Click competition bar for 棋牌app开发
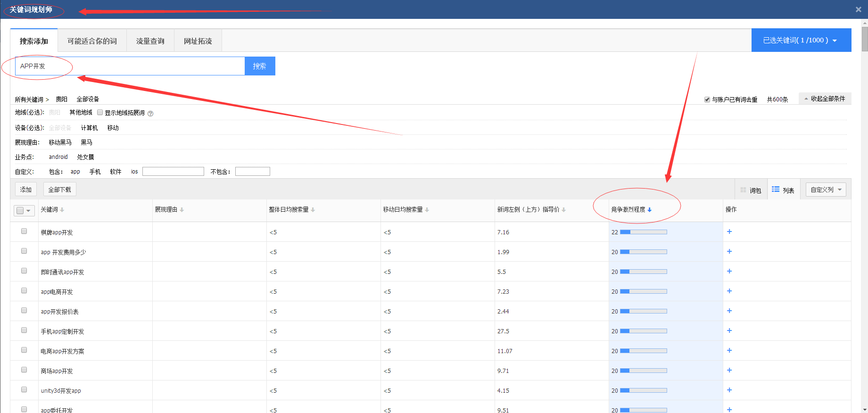The height and width of the screenshot is (413, 868). [644, 232]
